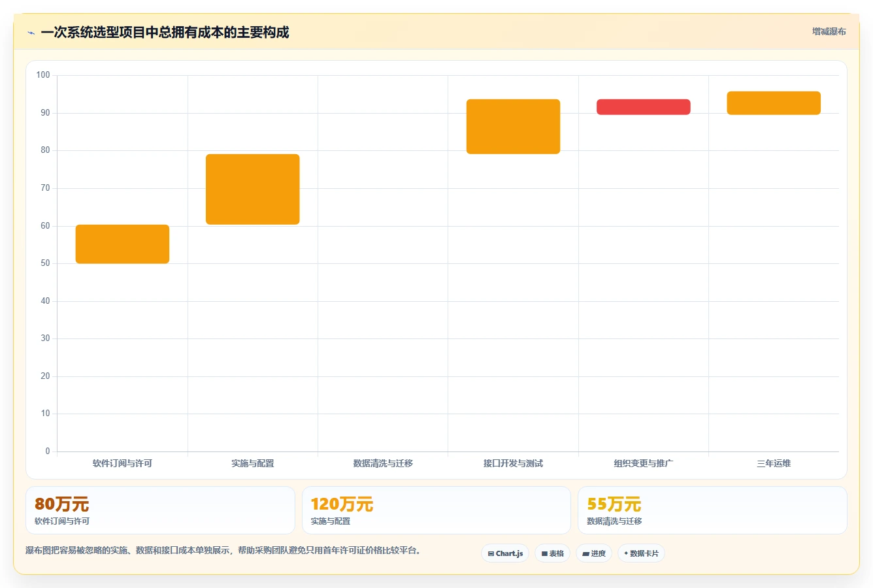Open the 120万元 data card

click(436, 510)
